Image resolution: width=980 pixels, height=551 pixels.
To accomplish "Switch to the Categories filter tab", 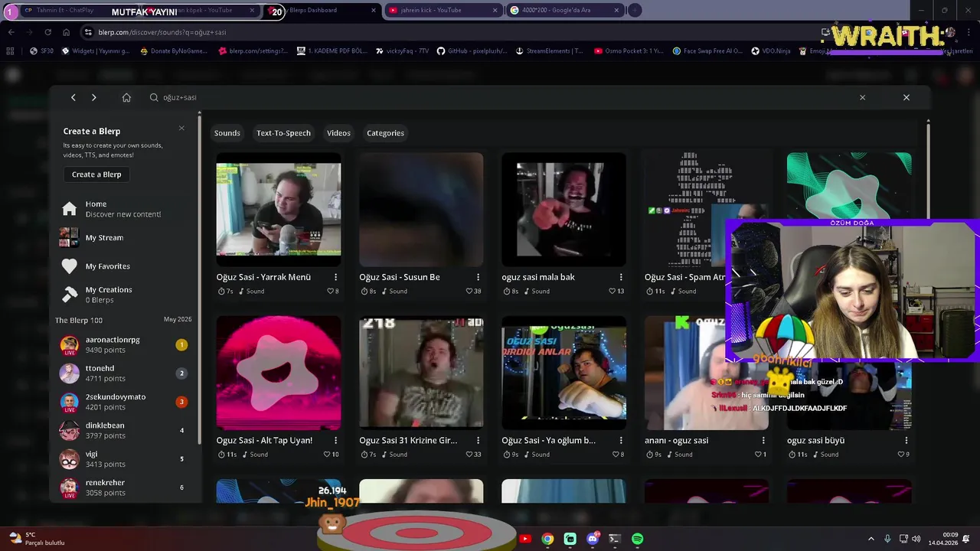I will pos(385,133).
